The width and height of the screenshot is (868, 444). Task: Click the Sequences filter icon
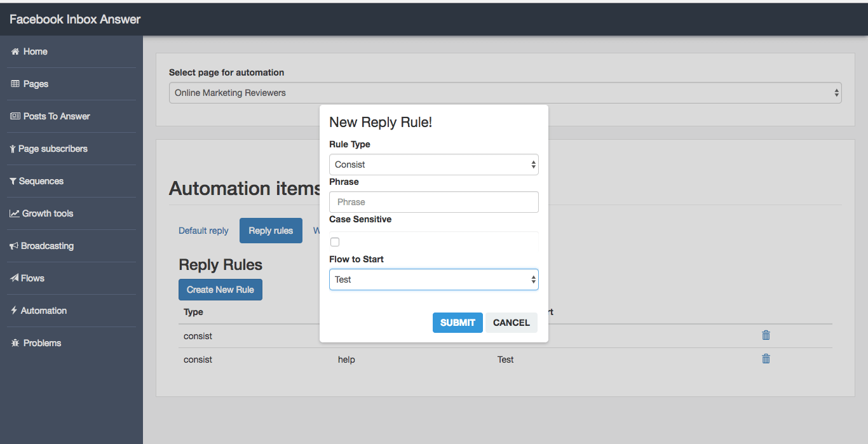click(x=13, y=181)
